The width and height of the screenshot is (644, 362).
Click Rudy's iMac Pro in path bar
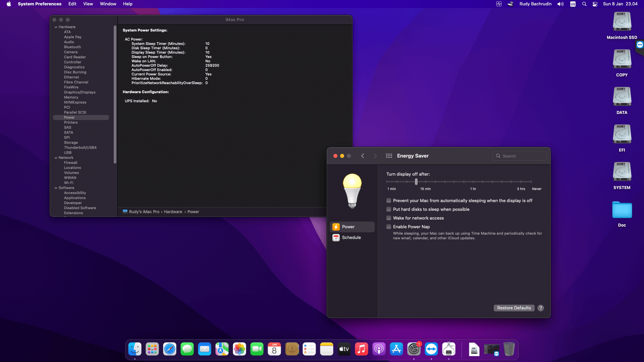click(x=141, y=212)
